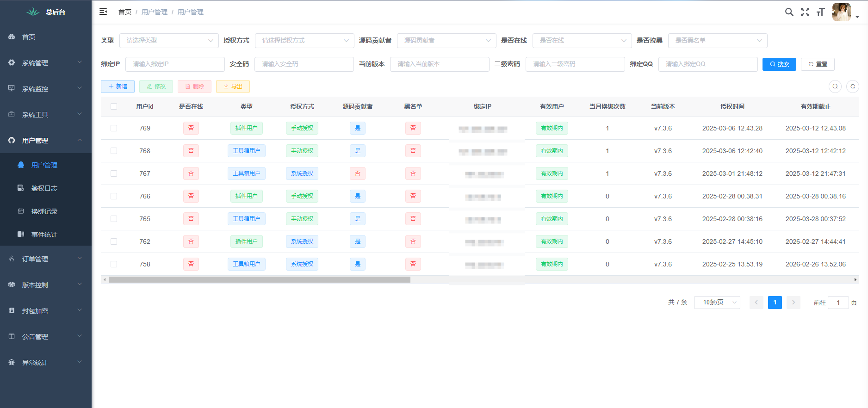The image size is (868, 408).
Task: Click the blue 搜索 button
Action: [x=779, y=64]
